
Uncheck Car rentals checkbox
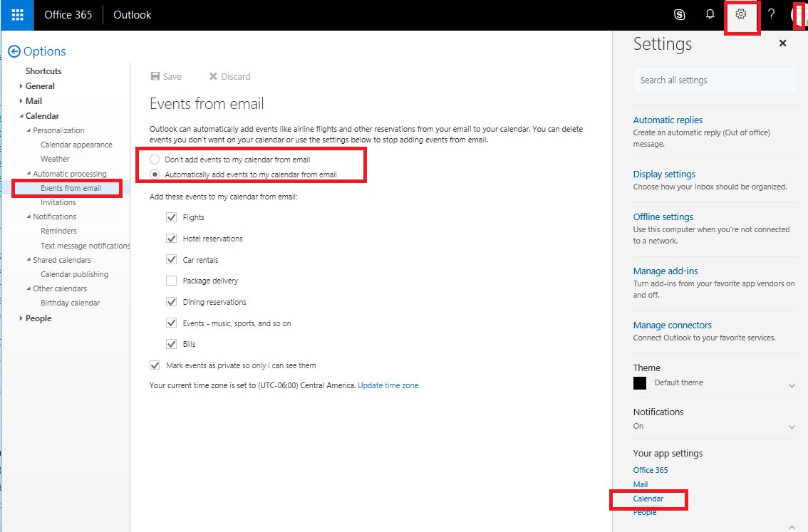click(172, 259)
